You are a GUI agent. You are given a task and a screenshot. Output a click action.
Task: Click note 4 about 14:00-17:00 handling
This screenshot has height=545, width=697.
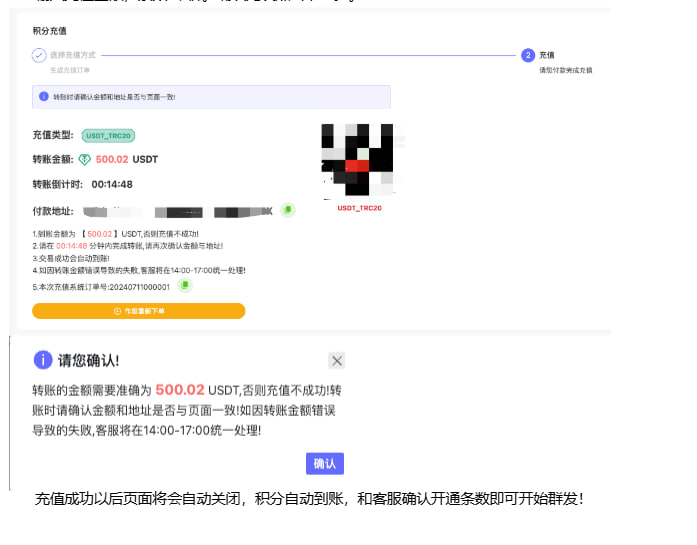(139, 270)
